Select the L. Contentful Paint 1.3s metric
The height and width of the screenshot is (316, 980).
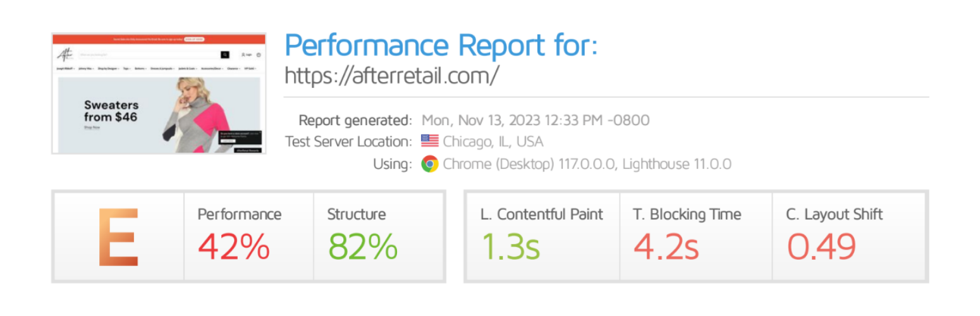[542, 235]
